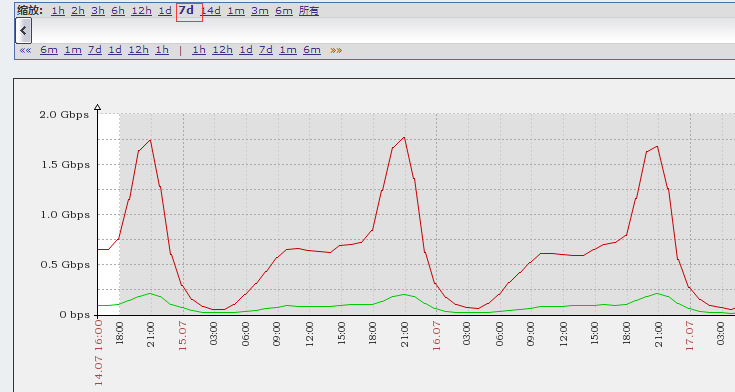
Task: Set zoom to 1h in the 缩放 row
Action: coord(58,11)
